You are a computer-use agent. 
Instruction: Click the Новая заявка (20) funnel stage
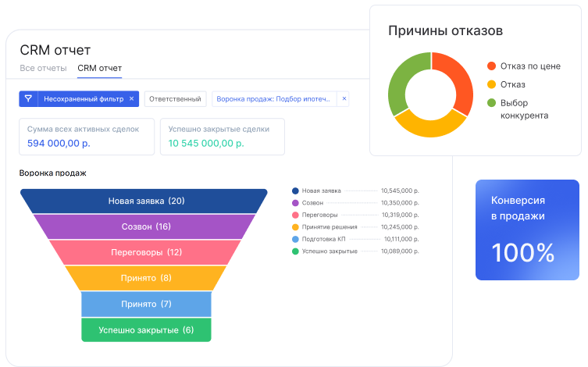tap(146, 201)
